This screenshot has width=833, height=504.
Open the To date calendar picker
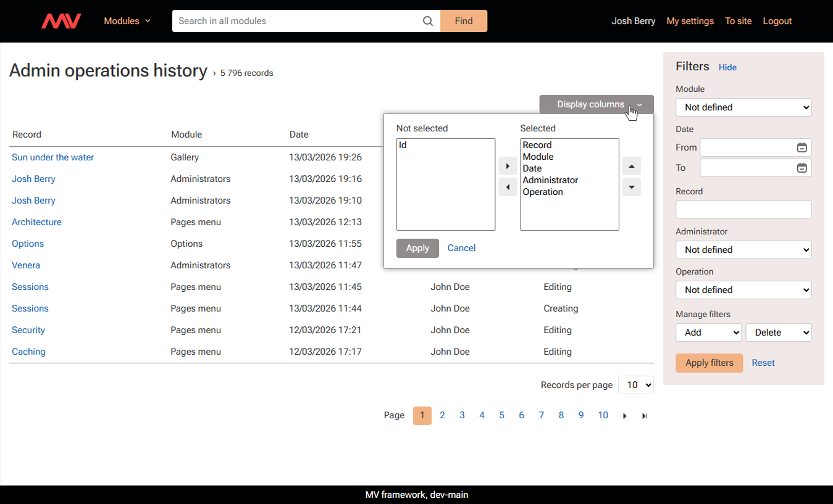802,168
